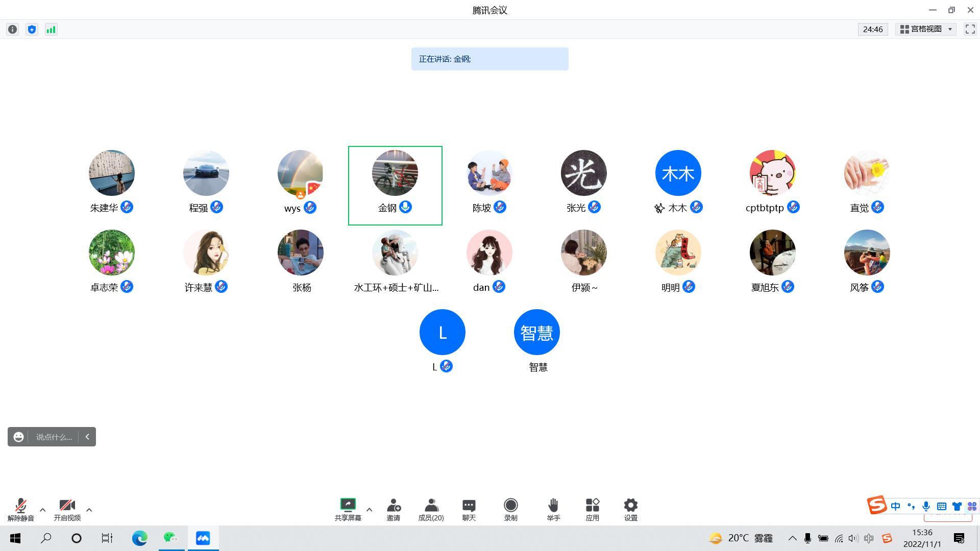The height and width of the screenshot is (551, 980).
Task: Select the speaking participant 金钢's avatar
Action: (x=395, y=173)
